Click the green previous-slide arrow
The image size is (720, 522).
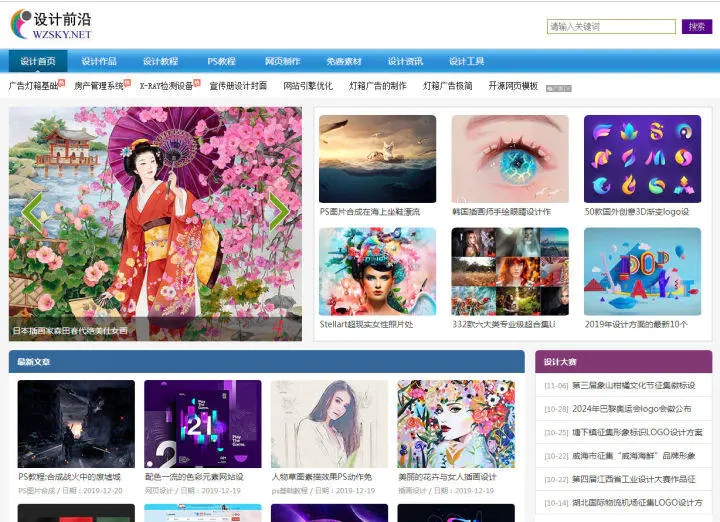(32, 212)
